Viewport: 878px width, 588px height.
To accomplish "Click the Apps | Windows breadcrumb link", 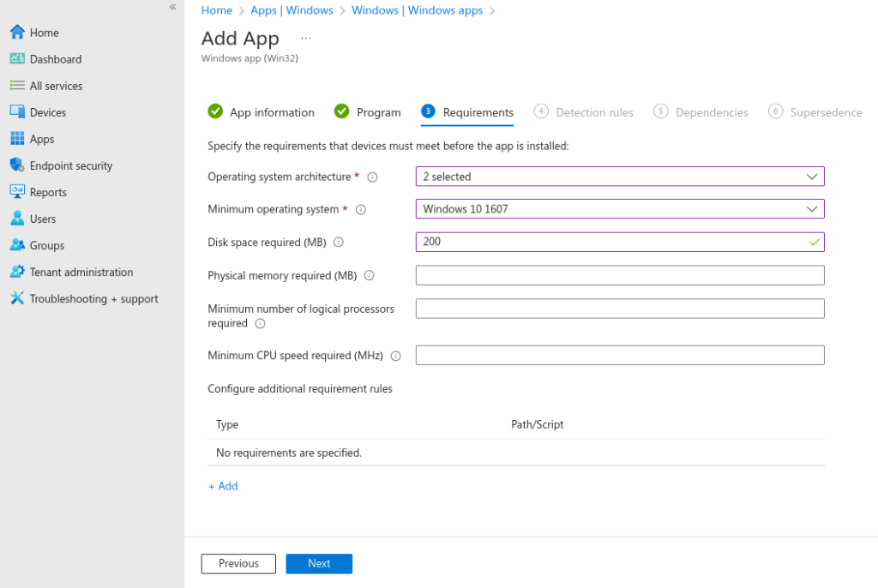I will coord(292,10).
